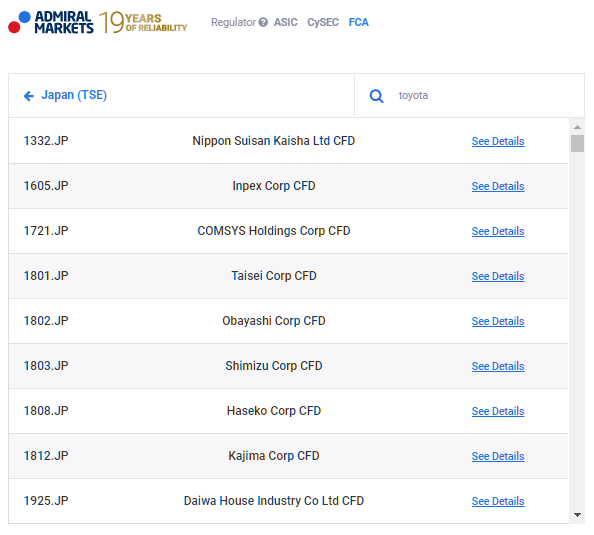The height and width of the screenshot is (535, 594).
Task: Click the back arrow beside Japan (TSE)
Action: point(29,96)
